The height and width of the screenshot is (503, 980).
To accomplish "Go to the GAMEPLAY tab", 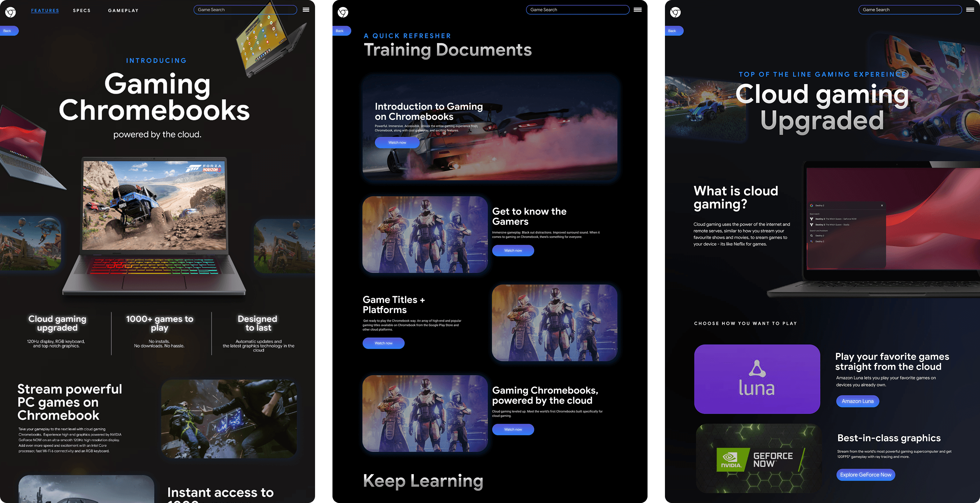I will 123,11.
